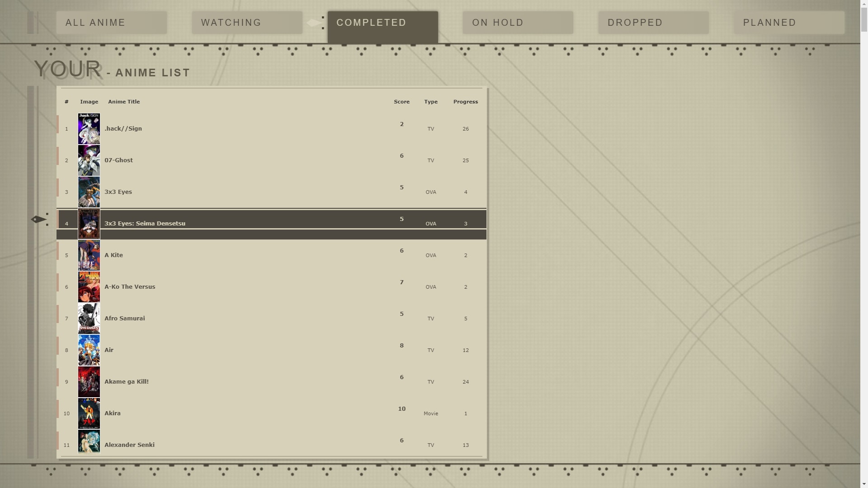The height and width of the screenshot is (488, 868).
Task: Click row number 11 of Alexander Senki
Action: [66, 445]
